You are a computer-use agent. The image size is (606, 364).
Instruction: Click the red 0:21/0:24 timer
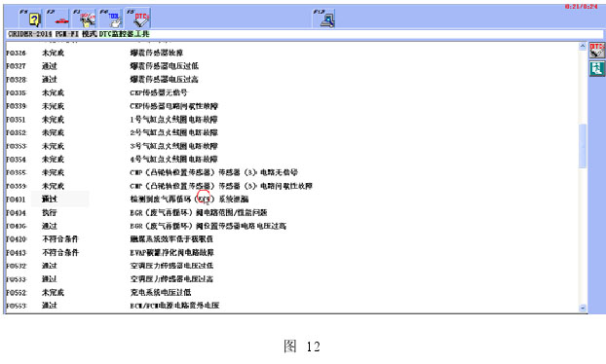coord(582,7)
